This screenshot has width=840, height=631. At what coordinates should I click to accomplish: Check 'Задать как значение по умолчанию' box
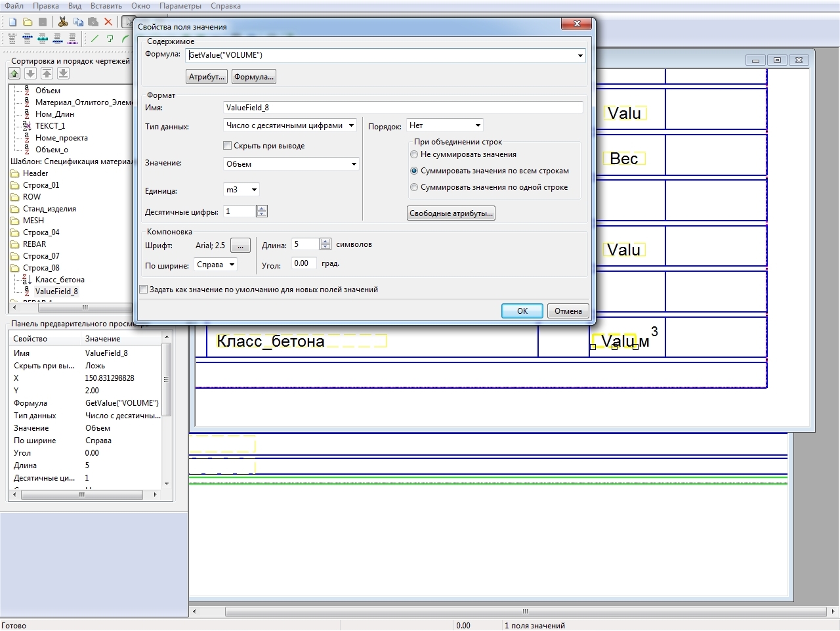pyautogui.click(x=144, y=290)
